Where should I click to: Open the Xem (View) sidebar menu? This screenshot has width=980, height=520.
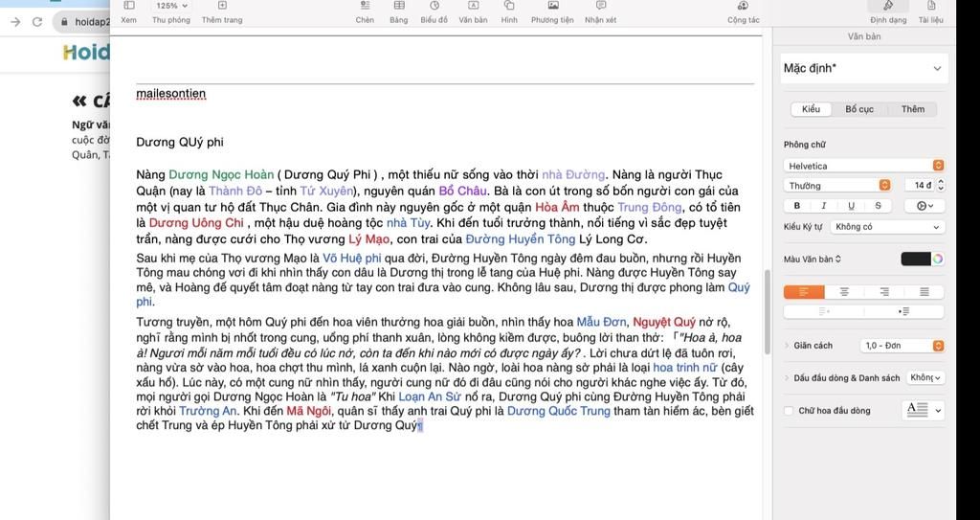(129, 6)
